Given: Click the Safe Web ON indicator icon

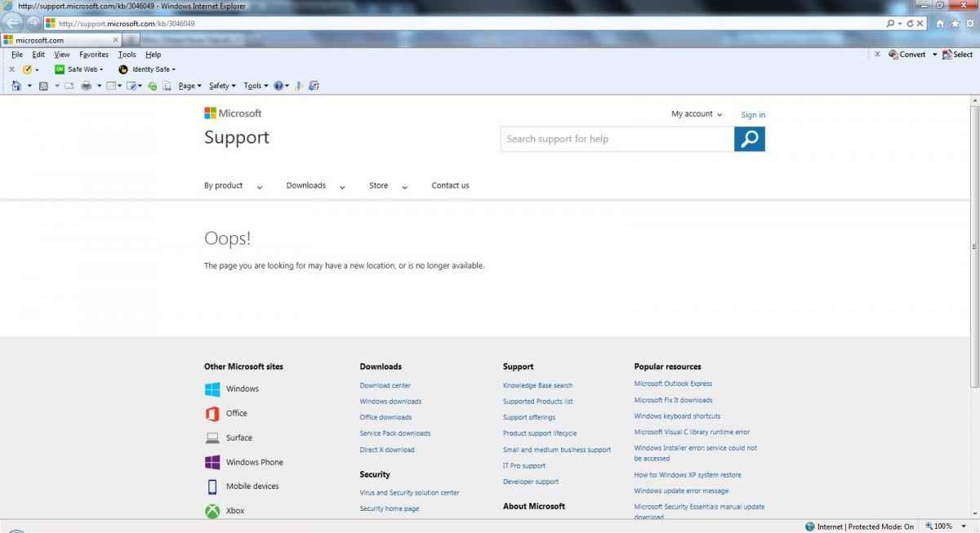Looking at the screenshot, I should pos(60,69).
